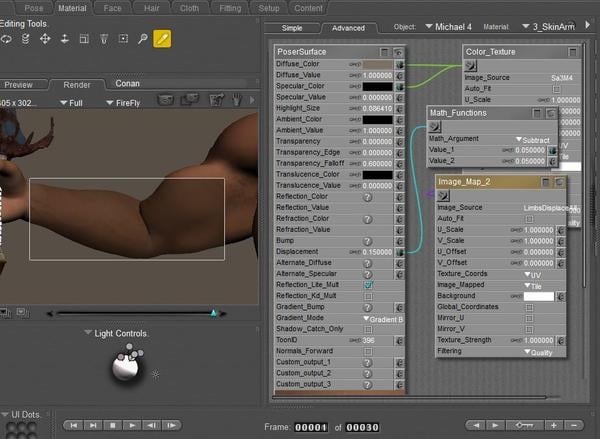This screenshot has height=439, width=600.
Task: Click the Math_Functions node preview icon
Action: tap(434, 127)
